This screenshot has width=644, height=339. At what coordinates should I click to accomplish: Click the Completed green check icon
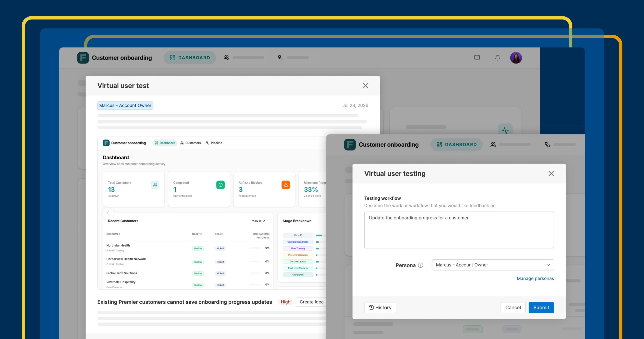(221, 185)
